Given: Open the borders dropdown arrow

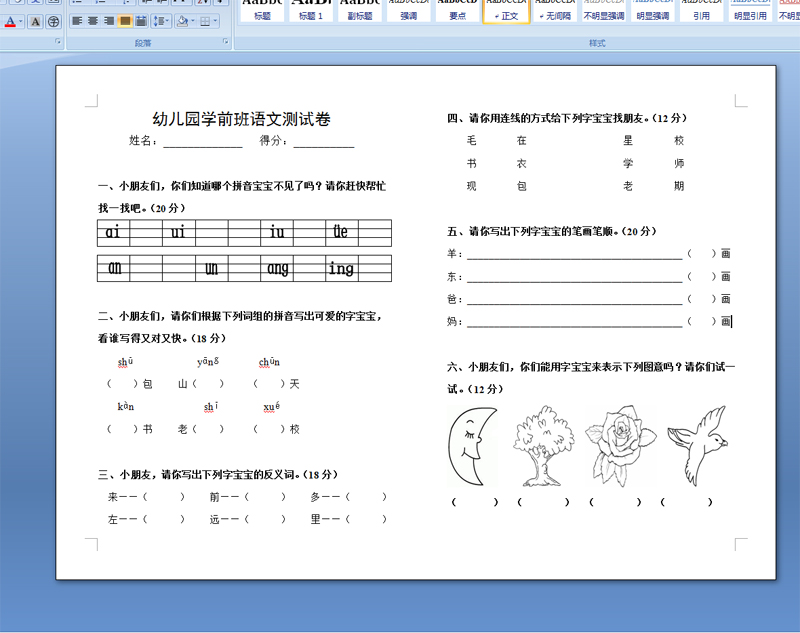Looking at the screenshot, I should tap(215, 21).
